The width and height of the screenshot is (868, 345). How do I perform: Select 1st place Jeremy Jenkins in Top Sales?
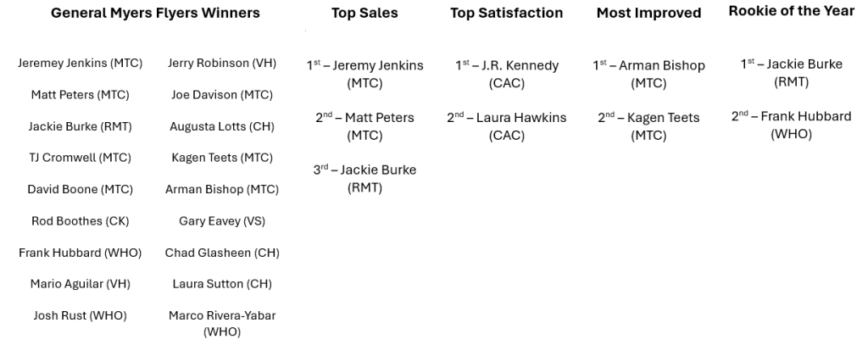[364, 75]
